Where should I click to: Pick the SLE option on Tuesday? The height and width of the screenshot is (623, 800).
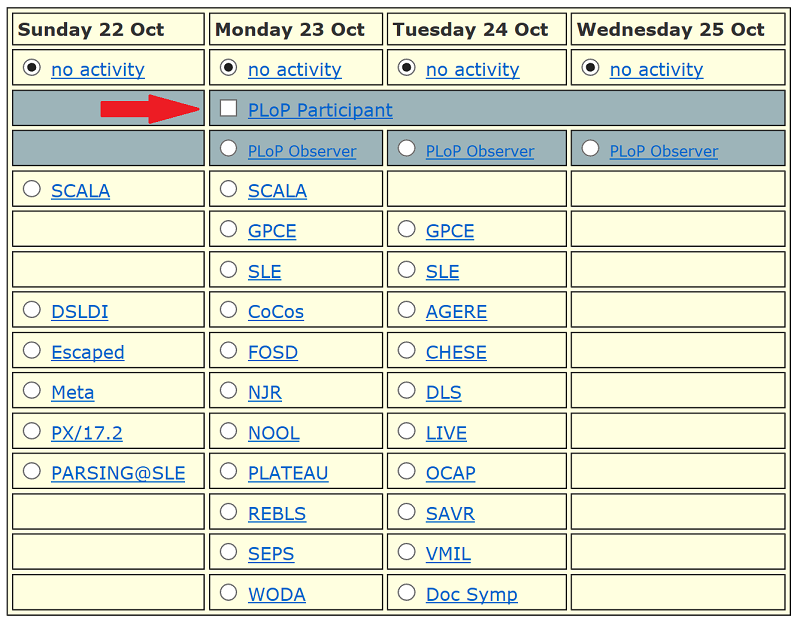[407, 269]
